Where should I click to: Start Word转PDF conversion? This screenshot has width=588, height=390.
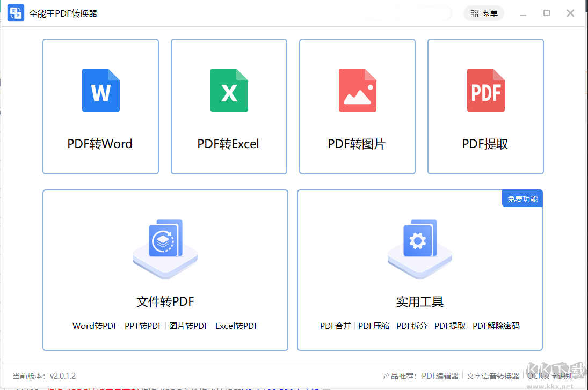(x=95, y=326)
